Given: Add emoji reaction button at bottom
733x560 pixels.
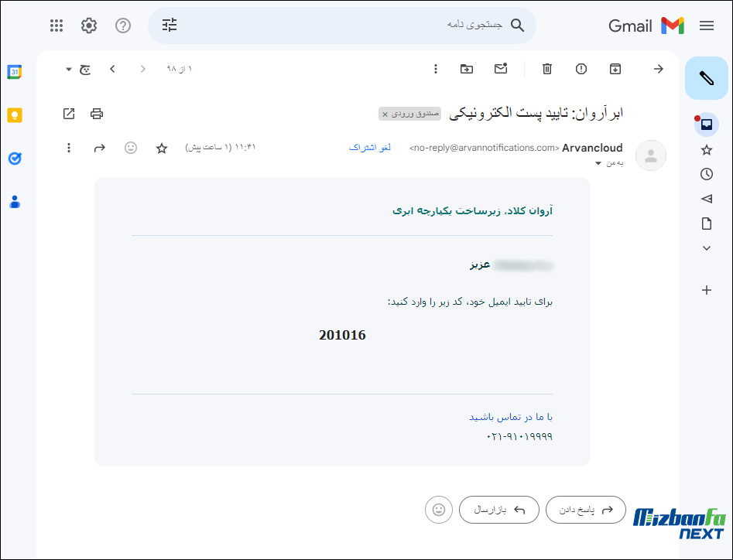Looking at the screenshot, I should (x=439, y=510).
